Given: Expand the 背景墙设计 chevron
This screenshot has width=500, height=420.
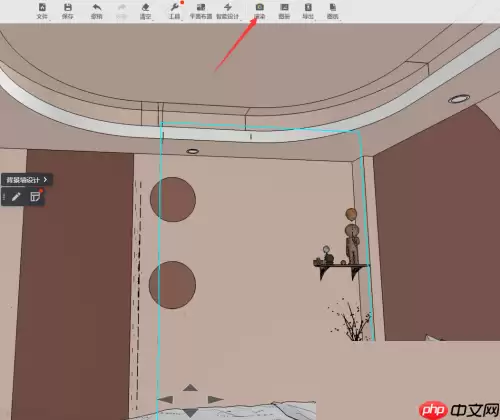Looking at the screenshot, I should 45,180.
